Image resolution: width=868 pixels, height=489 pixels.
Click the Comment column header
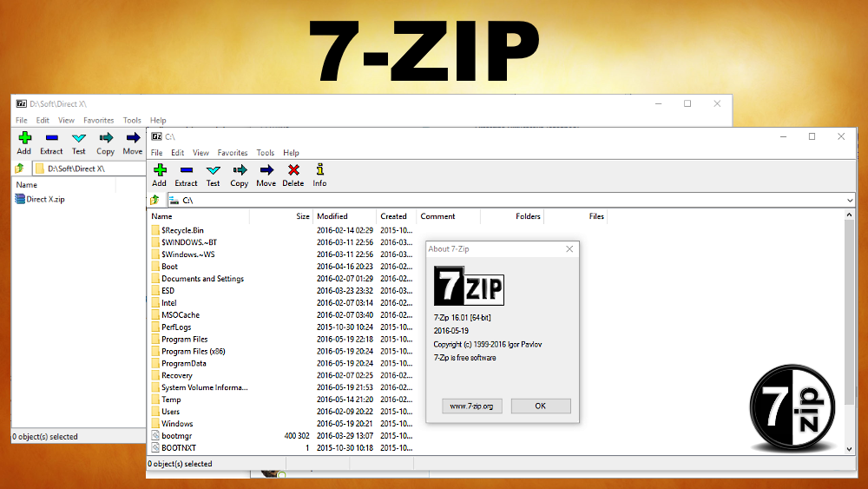(449, 216)
